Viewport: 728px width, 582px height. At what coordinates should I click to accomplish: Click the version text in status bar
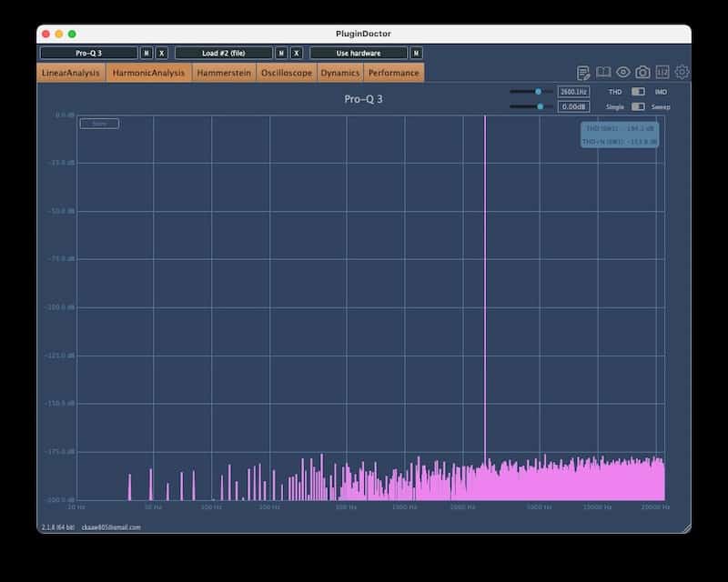pos(58,527)
